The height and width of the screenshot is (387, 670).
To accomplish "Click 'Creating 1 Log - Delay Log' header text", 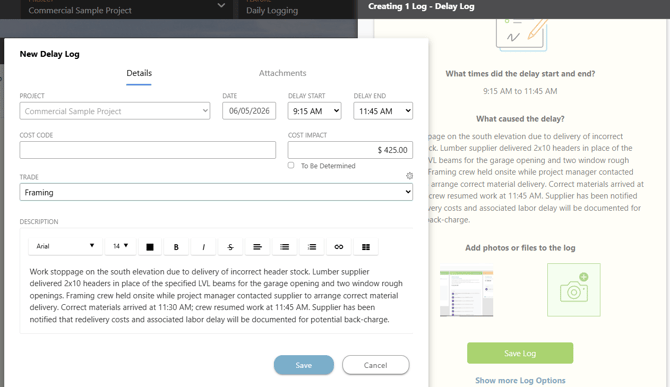I will click(421, 6).
